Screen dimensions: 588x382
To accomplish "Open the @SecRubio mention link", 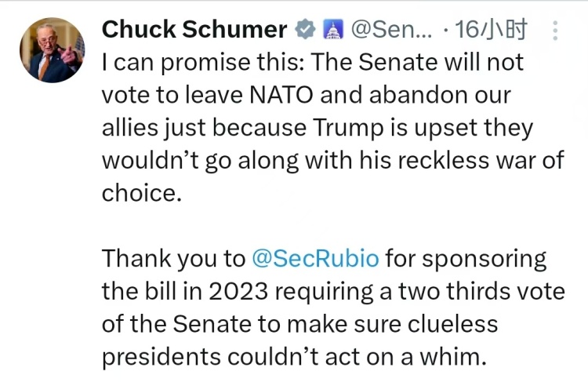I will tap(316, 258).
